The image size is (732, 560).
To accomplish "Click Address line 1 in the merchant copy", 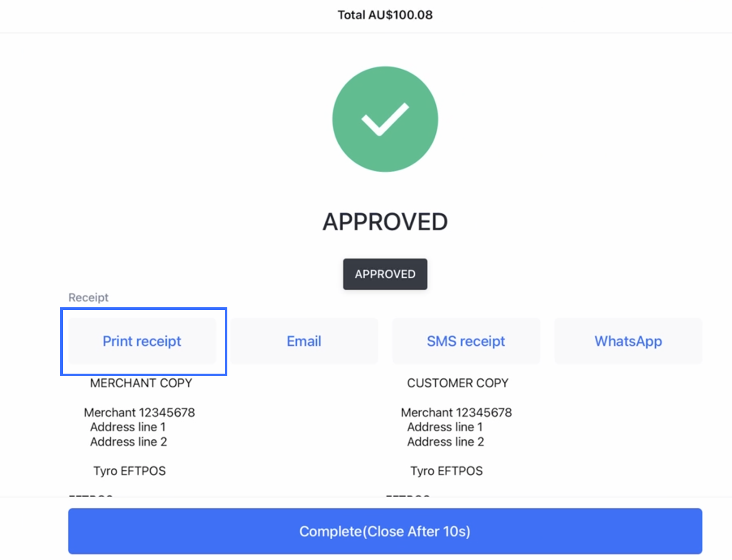I will pyautogui.click(x=128, y=427).
